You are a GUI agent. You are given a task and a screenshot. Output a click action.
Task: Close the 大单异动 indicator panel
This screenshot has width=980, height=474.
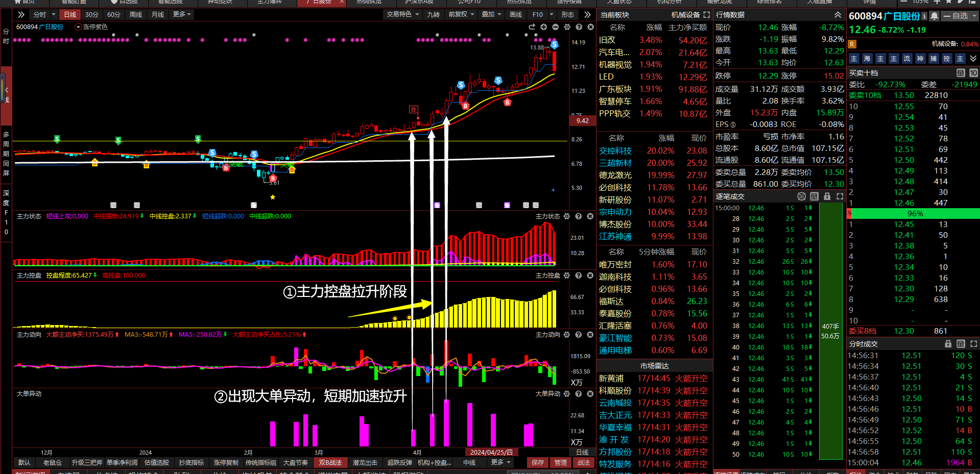pyautogui.click(x=590, y=394)
